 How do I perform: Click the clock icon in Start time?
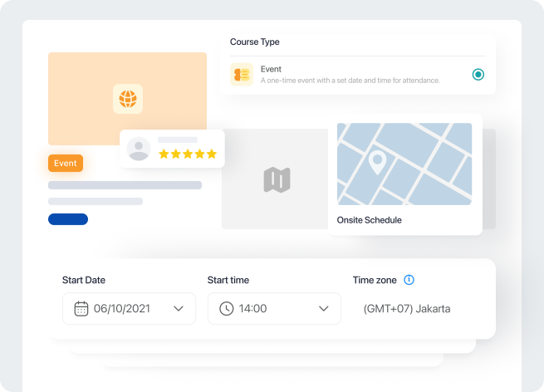(227, 309)
